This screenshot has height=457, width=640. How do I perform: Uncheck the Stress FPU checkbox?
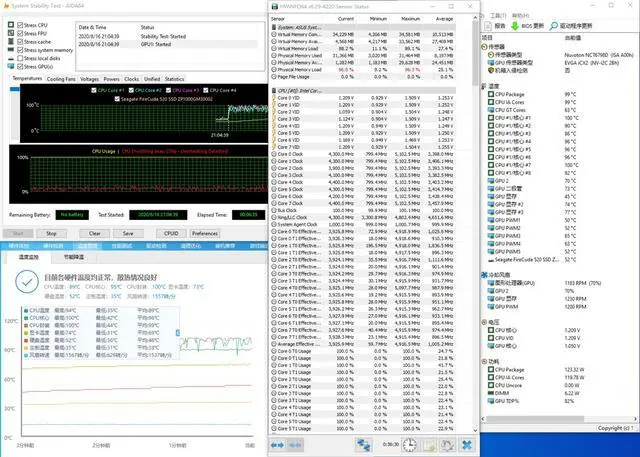[20, 33]
